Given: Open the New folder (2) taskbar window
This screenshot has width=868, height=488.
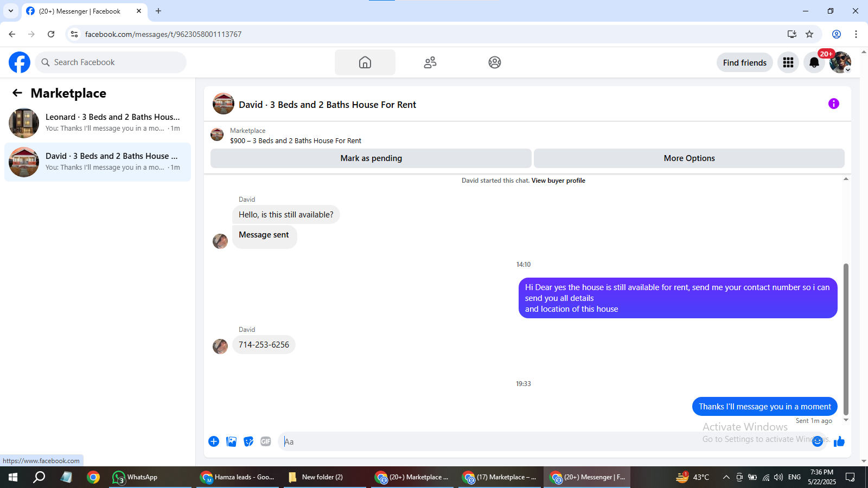Looking at the screenshot, I should [x=324, y=477].
